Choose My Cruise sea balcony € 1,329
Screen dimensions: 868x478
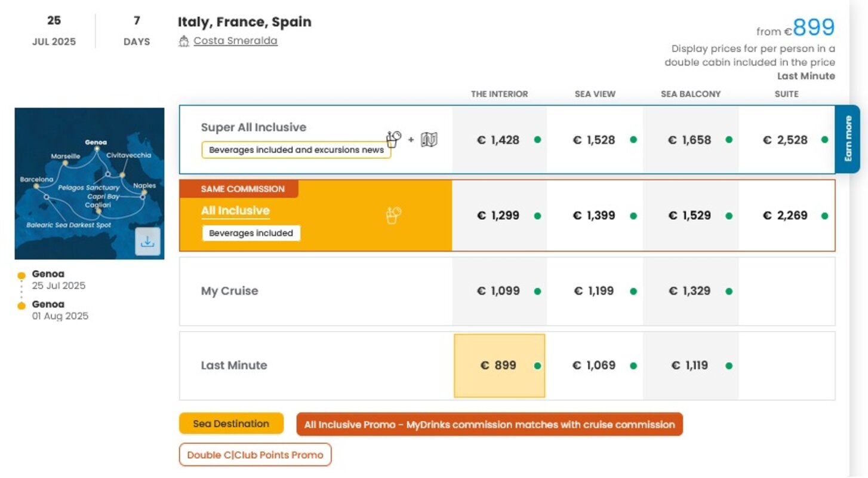click(x=691, y=291)
